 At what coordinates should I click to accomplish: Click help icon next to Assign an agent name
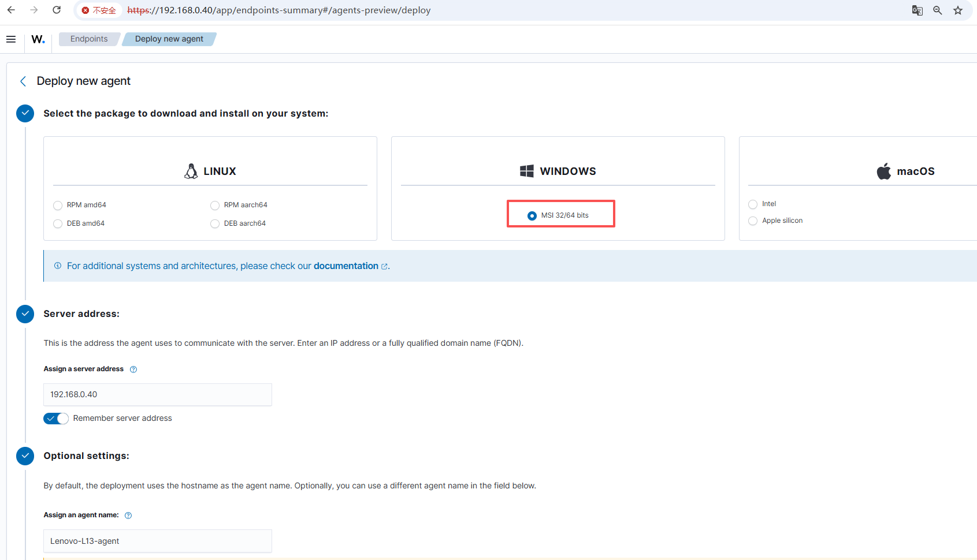(128, 516)
